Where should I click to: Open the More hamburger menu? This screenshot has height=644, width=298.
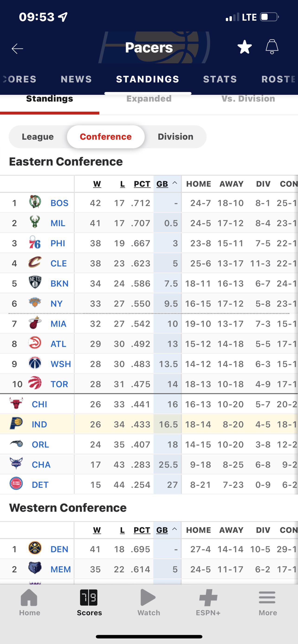tap(267, 597)
